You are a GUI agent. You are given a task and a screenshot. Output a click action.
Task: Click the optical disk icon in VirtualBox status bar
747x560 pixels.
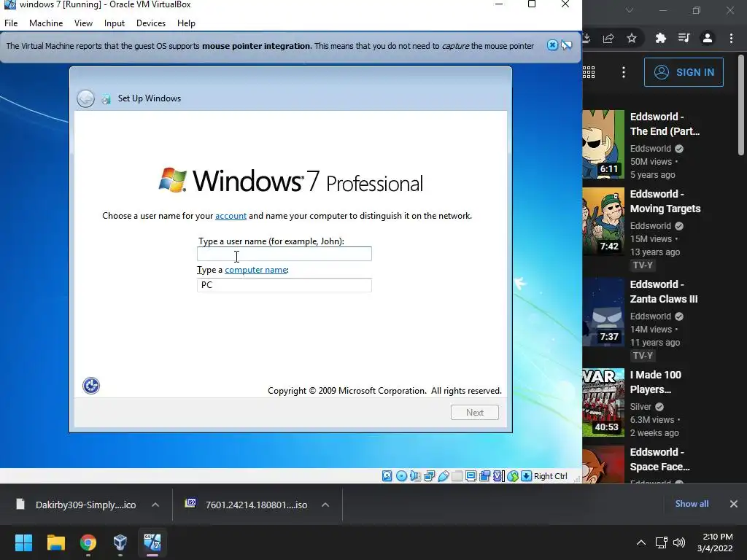(x=401, y=475)
